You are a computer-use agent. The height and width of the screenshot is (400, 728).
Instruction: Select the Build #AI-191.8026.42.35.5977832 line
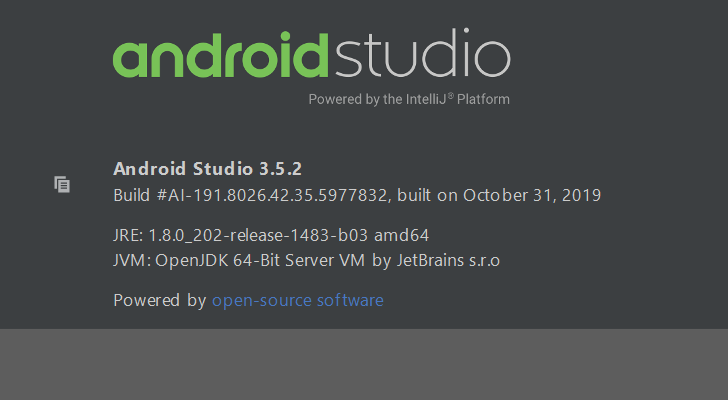(x=357, y=195)
